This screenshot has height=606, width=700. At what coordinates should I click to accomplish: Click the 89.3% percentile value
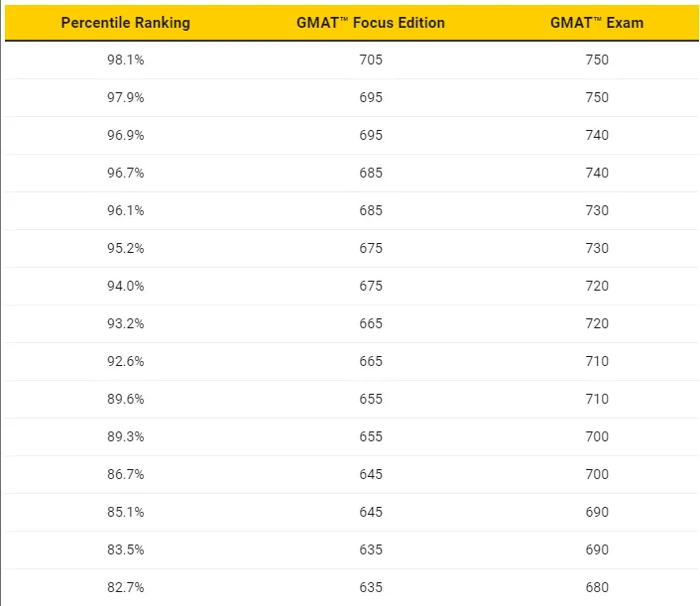(x=126, y=436)
